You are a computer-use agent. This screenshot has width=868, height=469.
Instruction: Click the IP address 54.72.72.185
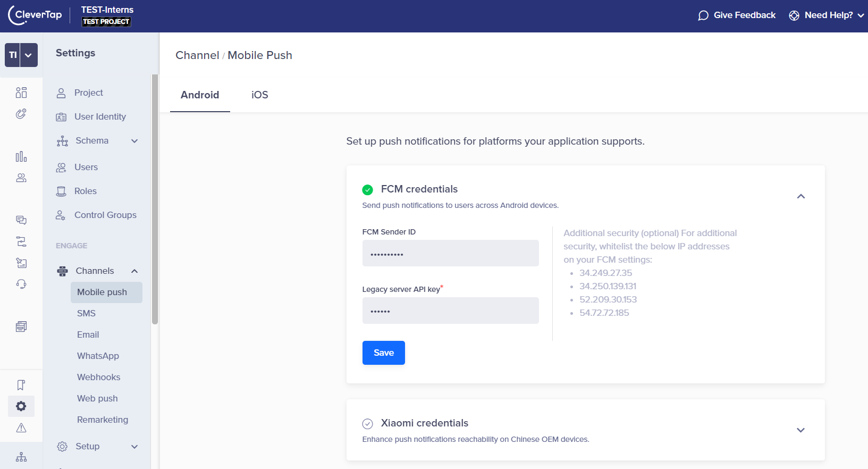pyautogui.click(x=604, y=313)
